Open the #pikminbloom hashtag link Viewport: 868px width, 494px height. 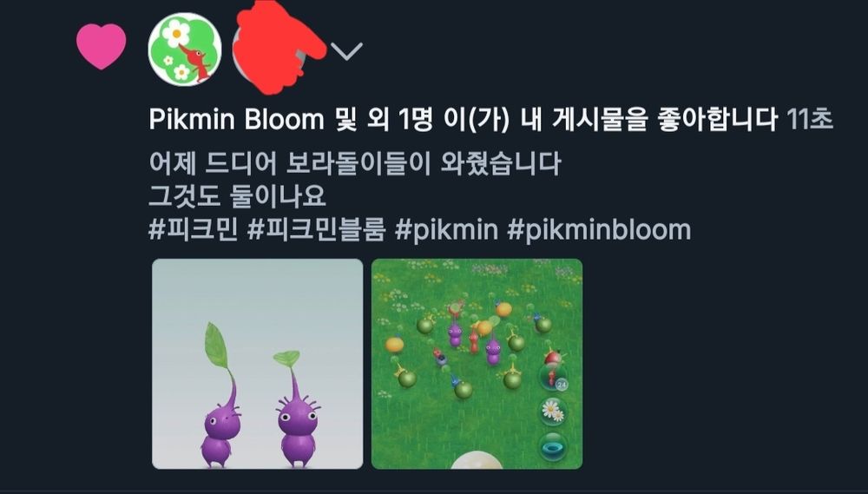pos(599,230)
